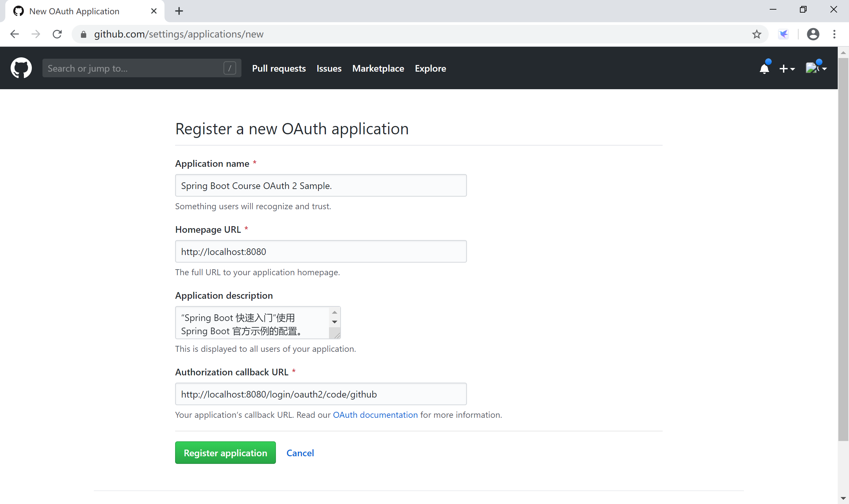Click the Cancel link

point(300,453)
